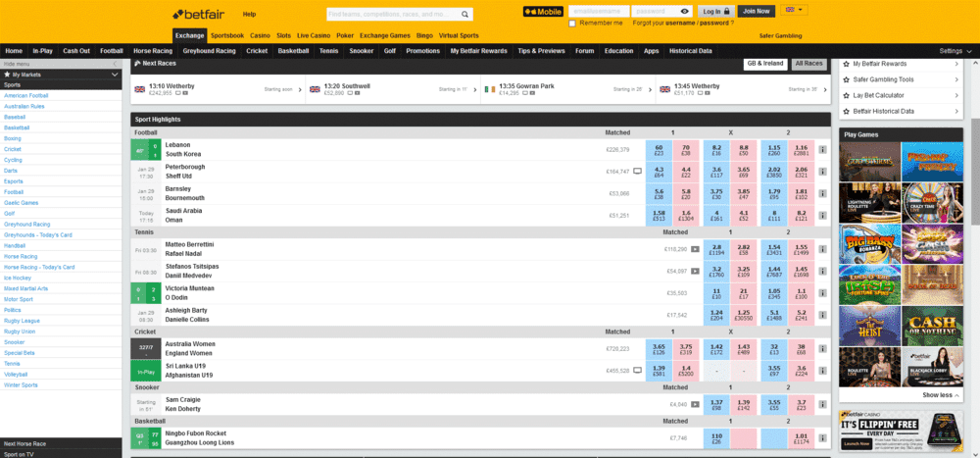Viewport: 980px width, 458px height.
Task: Click the email/username field
Action: tap(599, 11)
